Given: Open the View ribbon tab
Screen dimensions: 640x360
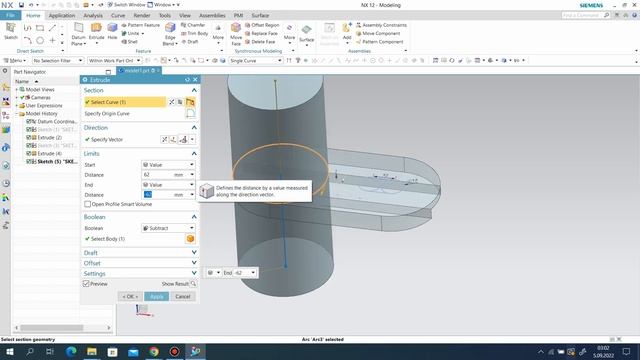Looking at the screenshot, I should point(185,16).
